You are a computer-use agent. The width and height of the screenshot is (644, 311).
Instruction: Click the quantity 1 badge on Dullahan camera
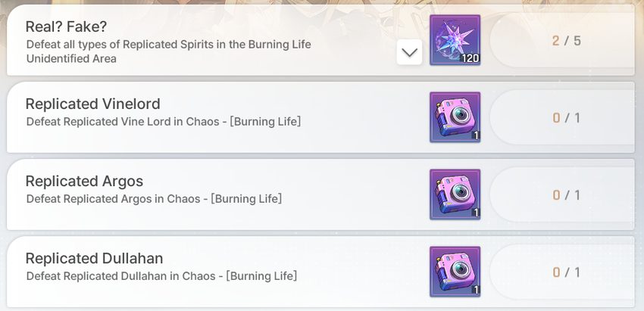[477, 290]
